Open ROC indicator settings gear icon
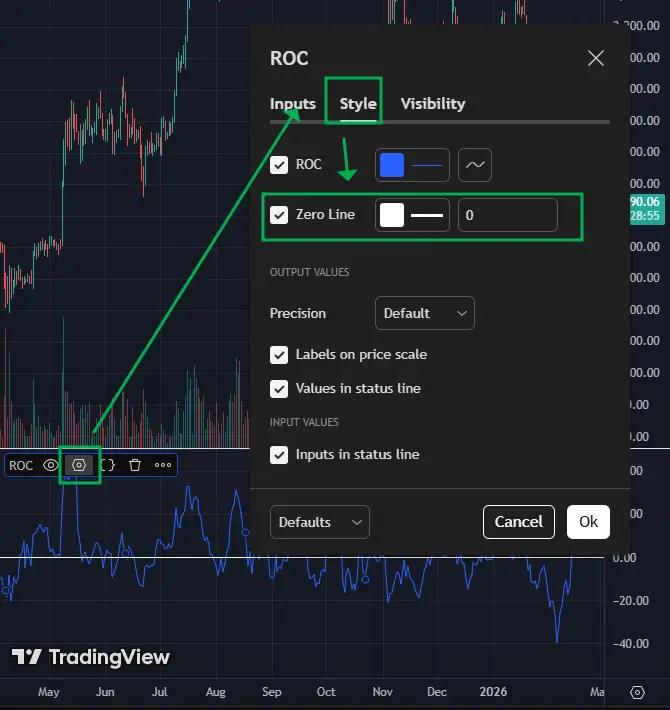This screenshot has width=670, height=710. (79, 465)
